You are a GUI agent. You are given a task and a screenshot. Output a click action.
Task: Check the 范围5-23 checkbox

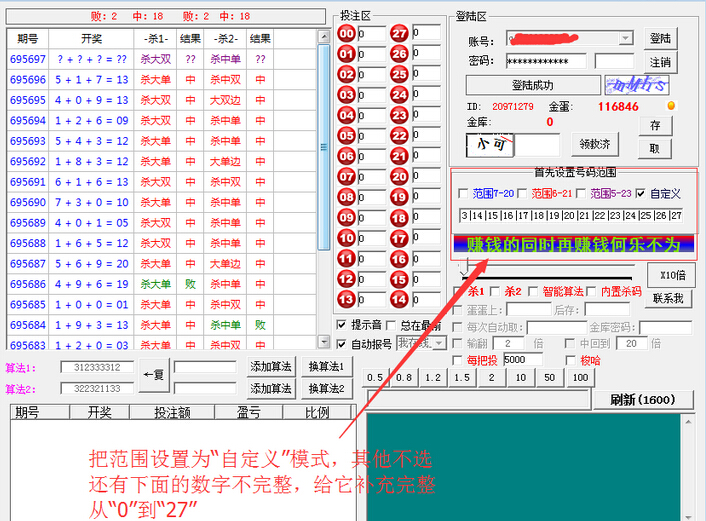pos(581,194)
